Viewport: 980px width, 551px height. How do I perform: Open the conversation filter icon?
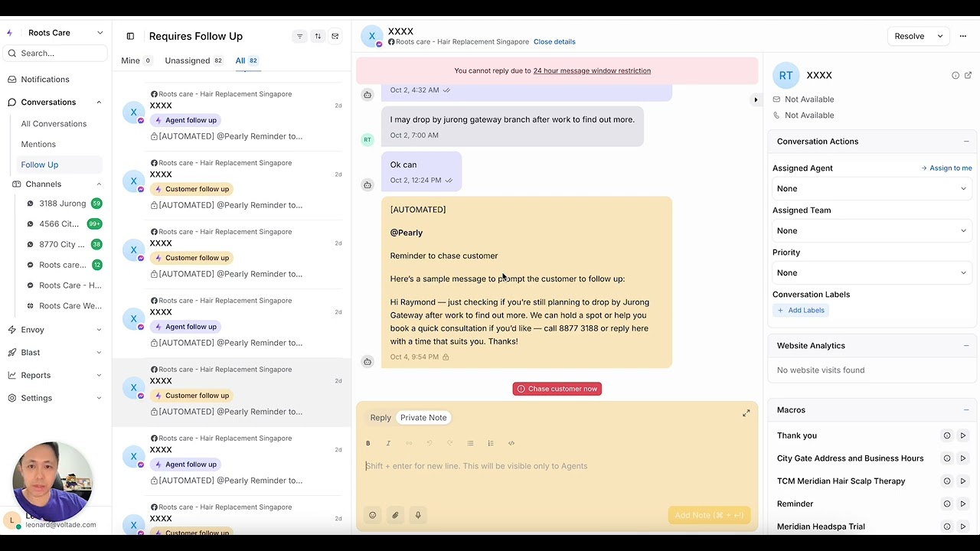click(x=299, y=36)
